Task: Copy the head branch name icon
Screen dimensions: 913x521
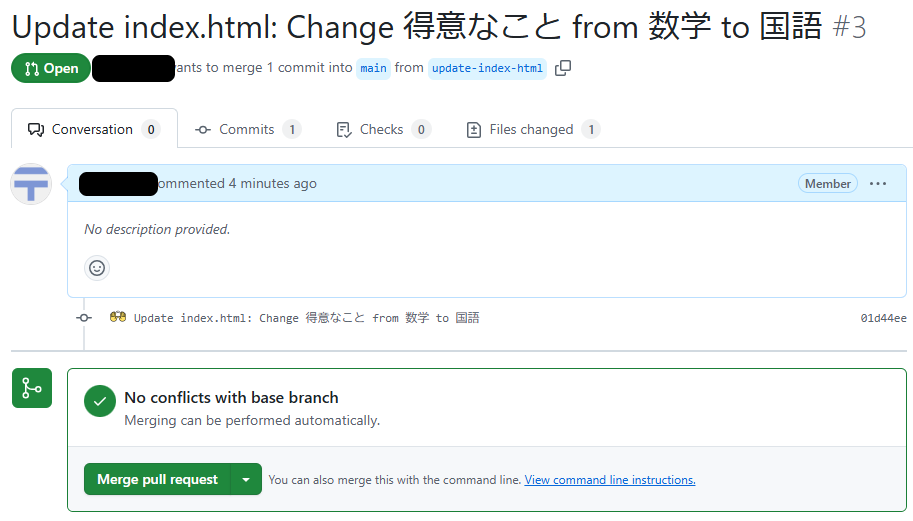Action: tap(563, 68)
